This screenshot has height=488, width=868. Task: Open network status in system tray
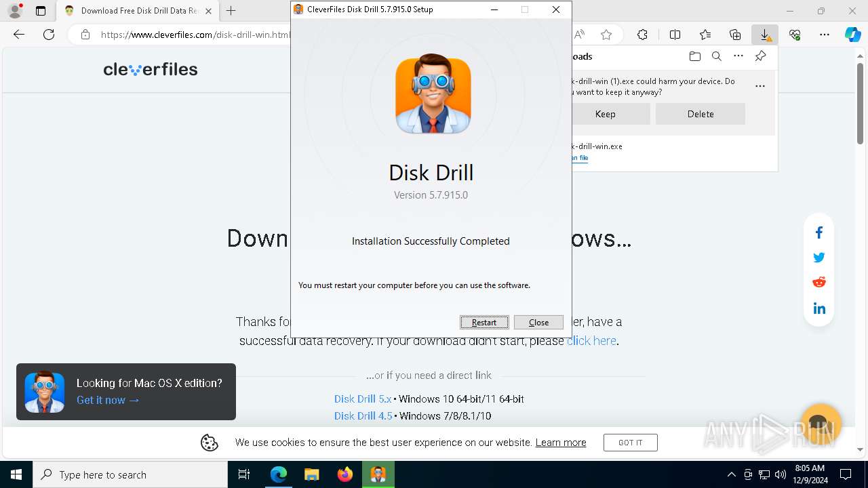point(764,474)
